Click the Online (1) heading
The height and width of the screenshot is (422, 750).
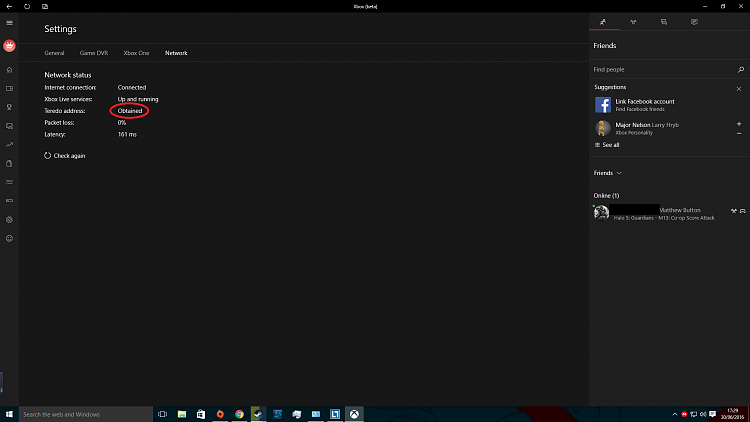(x=606, y=196)
